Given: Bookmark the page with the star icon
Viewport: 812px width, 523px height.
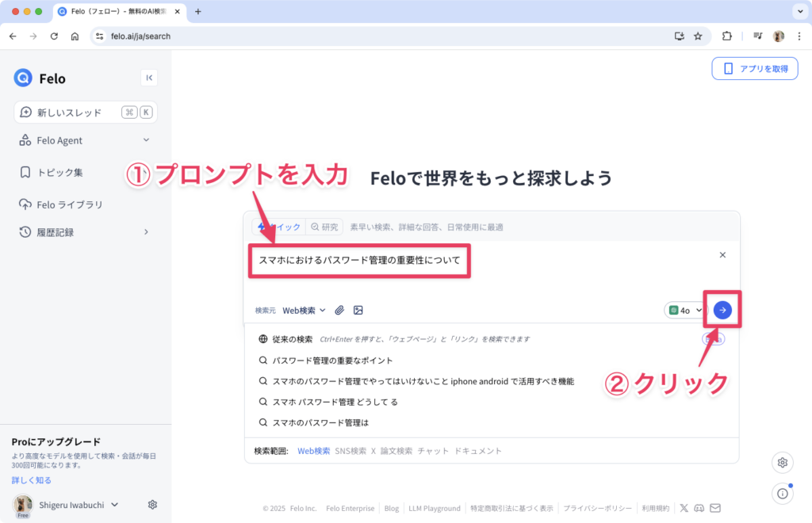Looking at the screenshot, I should coord(698,36).
